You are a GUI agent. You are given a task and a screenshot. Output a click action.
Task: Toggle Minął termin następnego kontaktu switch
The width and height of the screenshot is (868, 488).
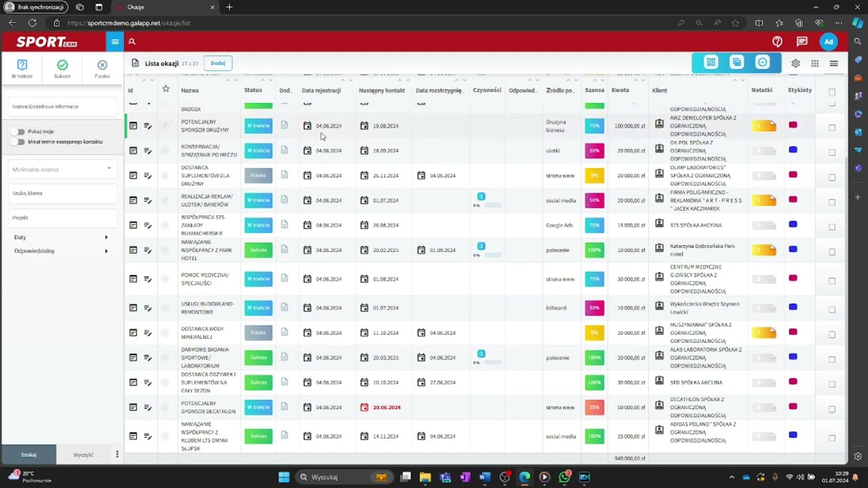coord(18,142)
